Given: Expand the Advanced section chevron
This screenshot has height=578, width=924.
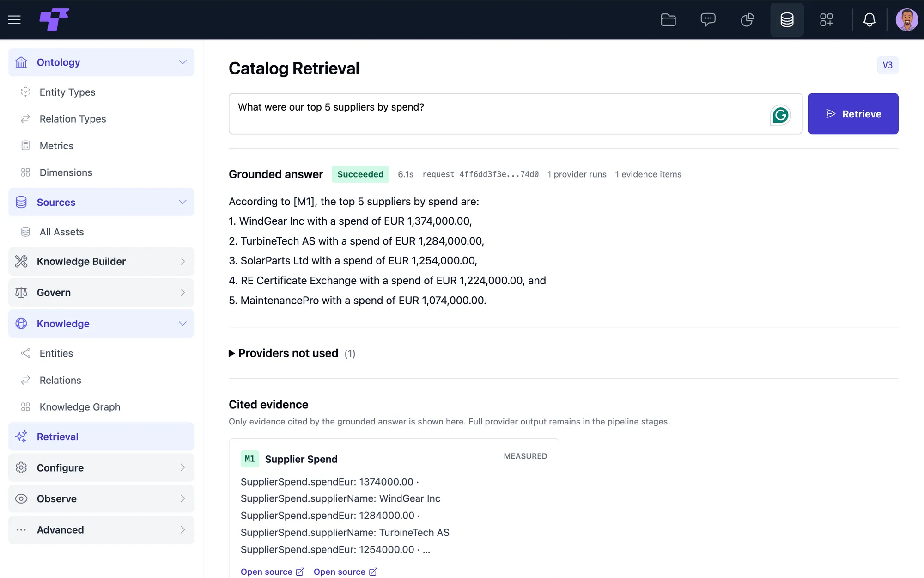Looking at the screenshot, I should (182, 530).
